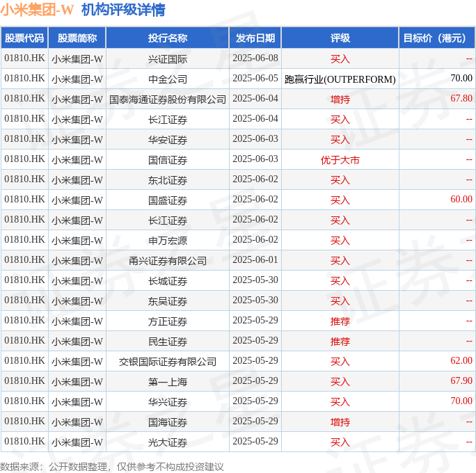Click 小米集团-W name in 中金公司 row

pos(77,79)
